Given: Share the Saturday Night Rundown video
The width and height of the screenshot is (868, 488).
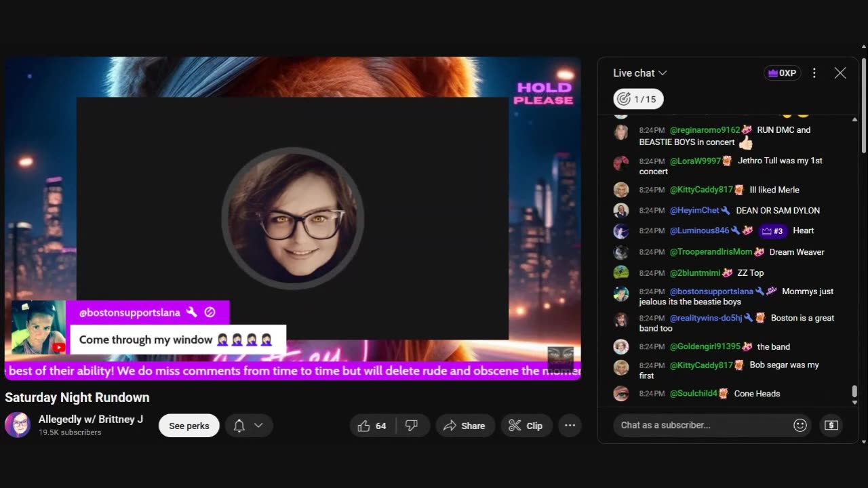Looking at the screenshot, I should click(x=465, y=426).
